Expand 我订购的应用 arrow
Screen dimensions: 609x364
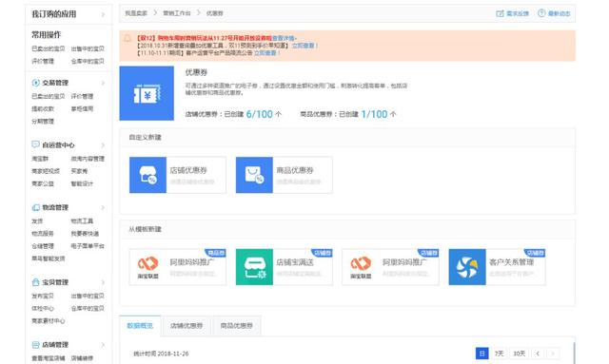pos(103,14)
